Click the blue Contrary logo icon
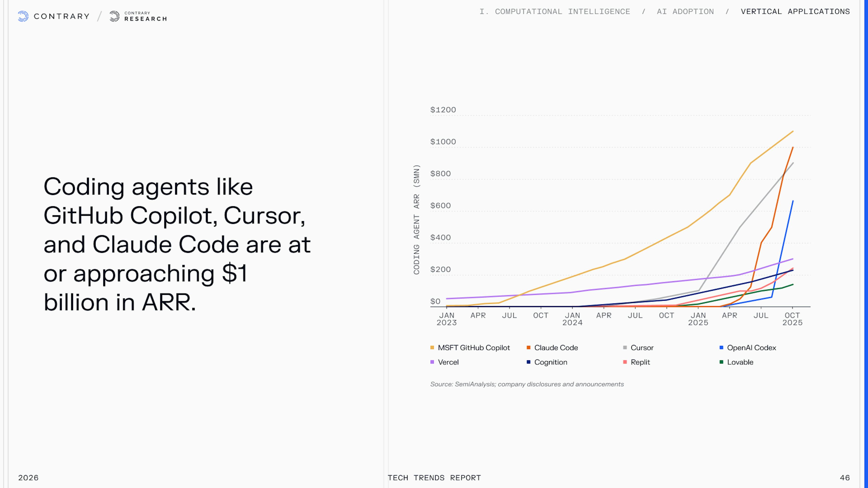 (23, 16)
